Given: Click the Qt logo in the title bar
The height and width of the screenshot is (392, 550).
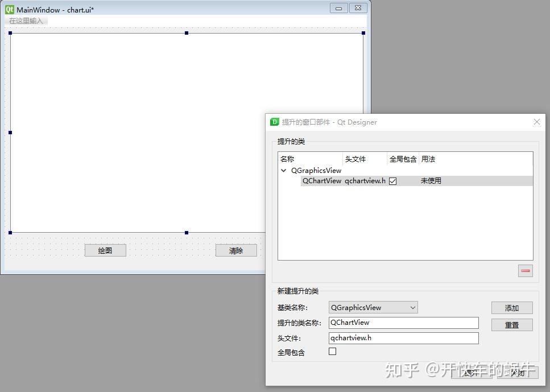Looking at the screenshot, I should pyautogui.click(x=10, y=9).
